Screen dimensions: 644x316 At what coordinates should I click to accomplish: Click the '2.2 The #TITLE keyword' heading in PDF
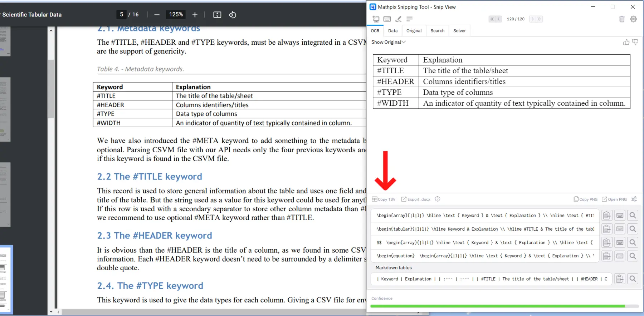coord(150,177)
